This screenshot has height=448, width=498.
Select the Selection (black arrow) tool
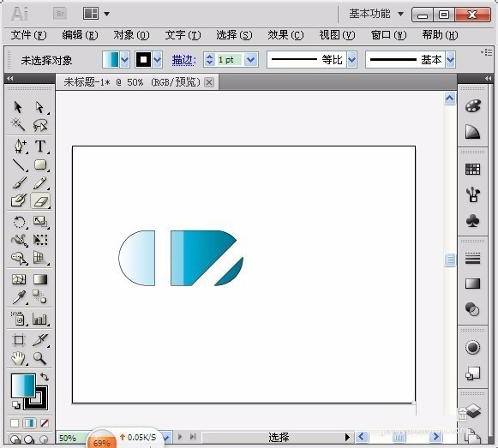pos(18,107)
